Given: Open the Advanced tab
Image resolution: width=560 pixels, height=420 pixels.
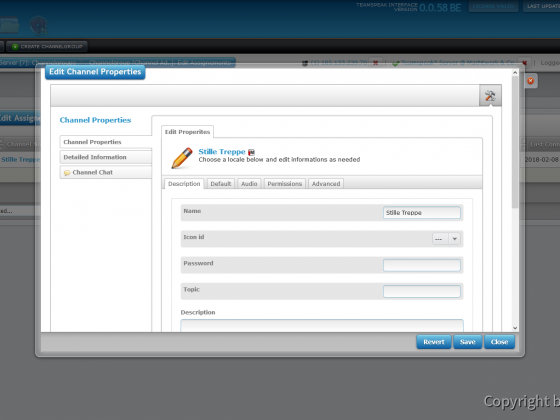Looking at the screenshot, I should pos(326,184).
